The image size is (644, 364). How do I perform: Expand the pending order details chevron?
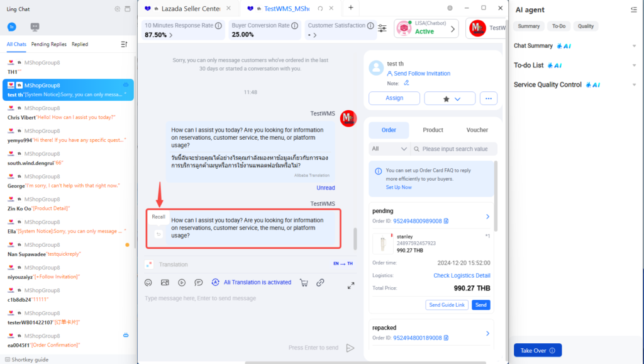(x=487, y=217)
